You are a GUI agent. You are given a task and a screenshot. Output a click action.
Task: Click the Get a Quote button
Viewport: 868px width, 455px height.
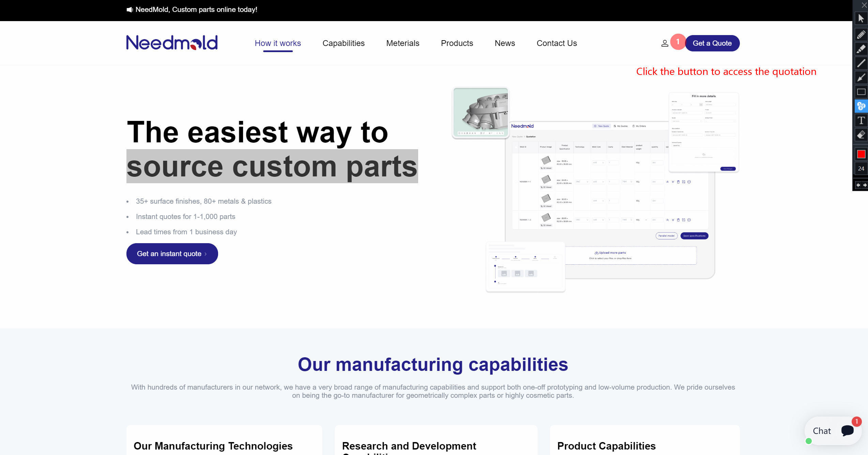tap(712, 43)
